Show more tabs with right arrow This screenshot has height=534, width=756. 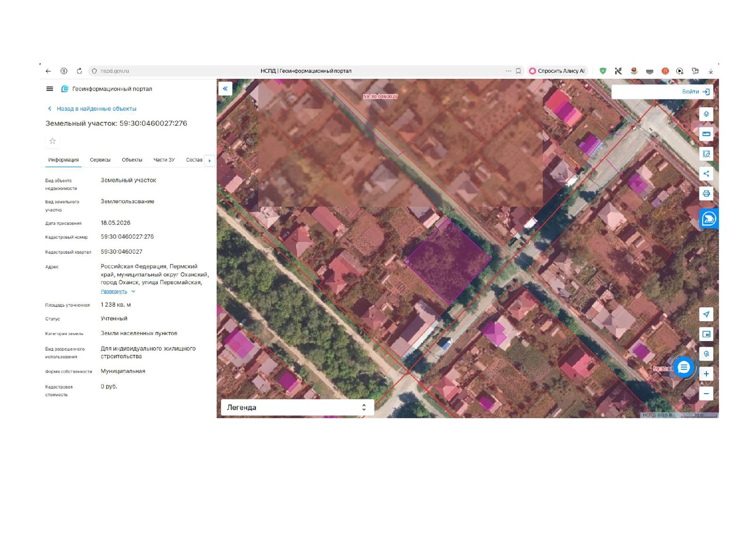[x=209, y=161]
